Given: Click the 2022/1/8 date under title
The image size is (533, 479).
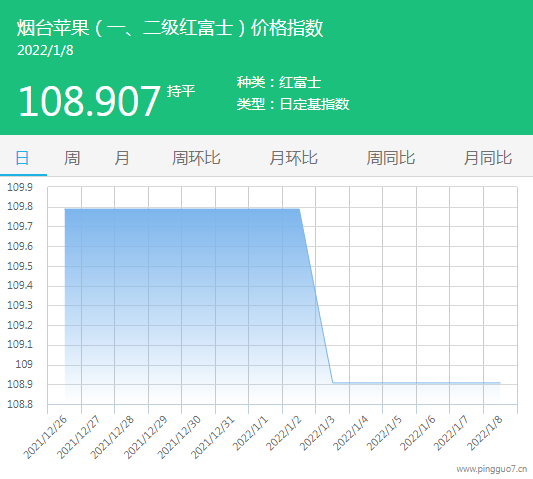Looking at the screenshot, I should pyautogui.click(x=45, y=50).
